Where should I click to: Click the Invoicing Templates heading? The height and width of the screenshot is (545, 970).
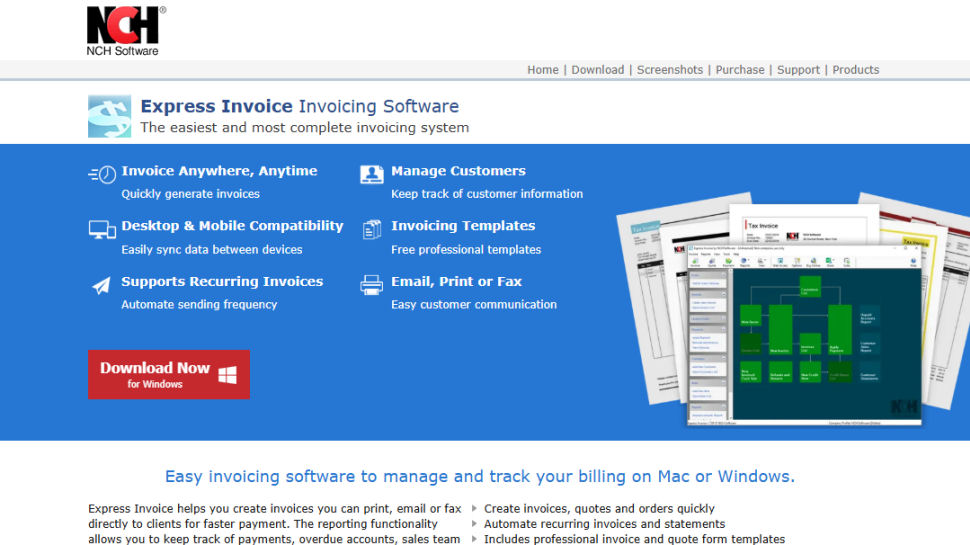(x=463, y=226)
